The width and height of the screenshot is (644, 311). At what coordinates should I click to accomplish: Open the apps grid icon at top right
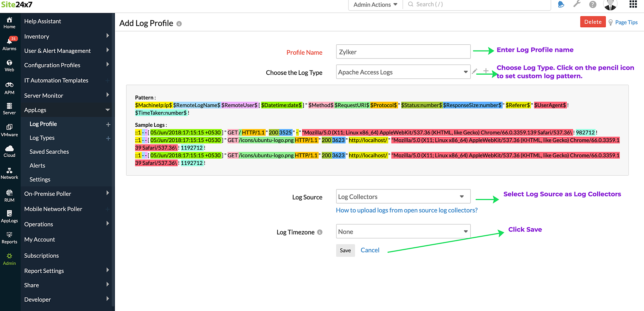tap(633, 5)
